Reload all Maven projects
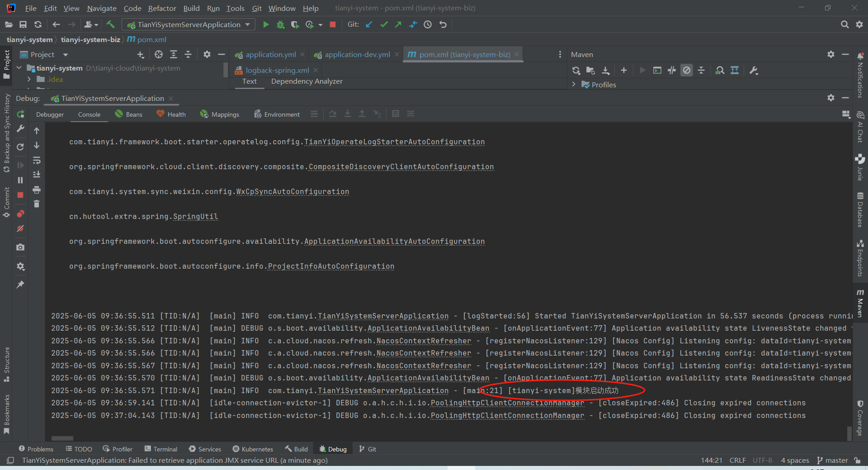Screen dimensions: 868x470 point(576,70)
